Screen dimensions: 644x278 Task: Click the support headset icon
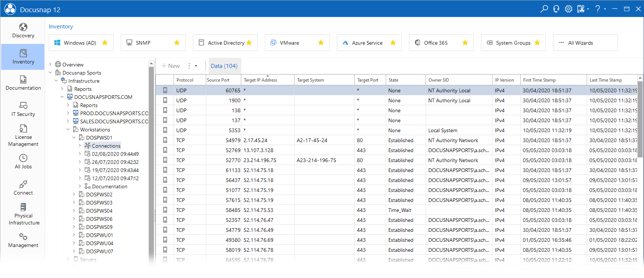[556, 9]
